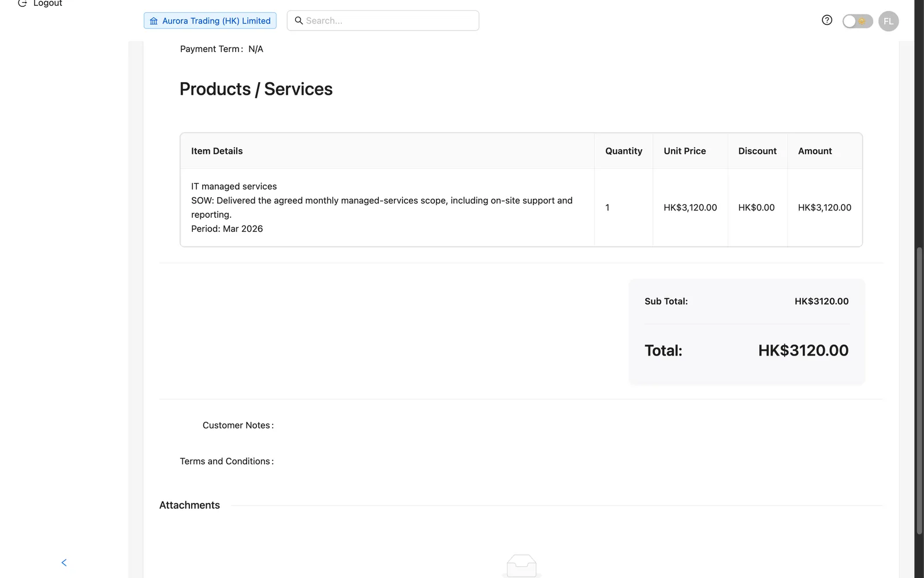The width and height of the screenshot is (924, 578).
Task: Click the 'IT managed services' item text
Action: (234, 186)
